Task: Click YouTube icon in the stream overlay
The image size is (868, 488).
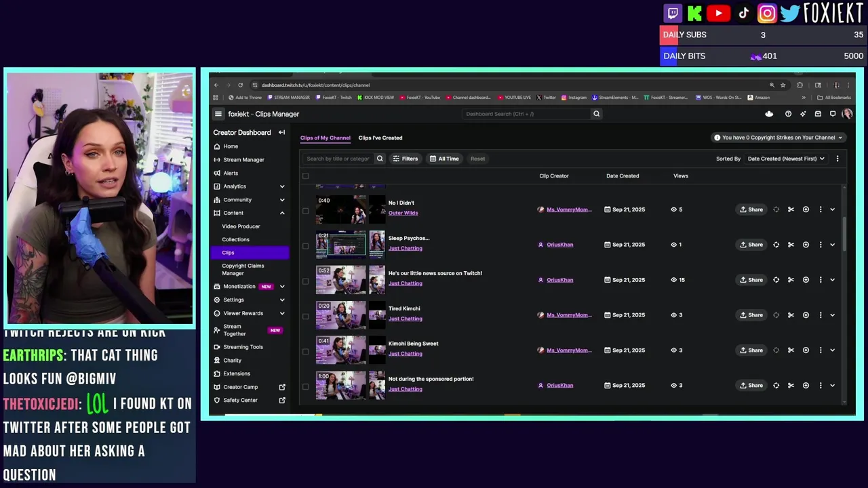Action: tap(718, 13)
